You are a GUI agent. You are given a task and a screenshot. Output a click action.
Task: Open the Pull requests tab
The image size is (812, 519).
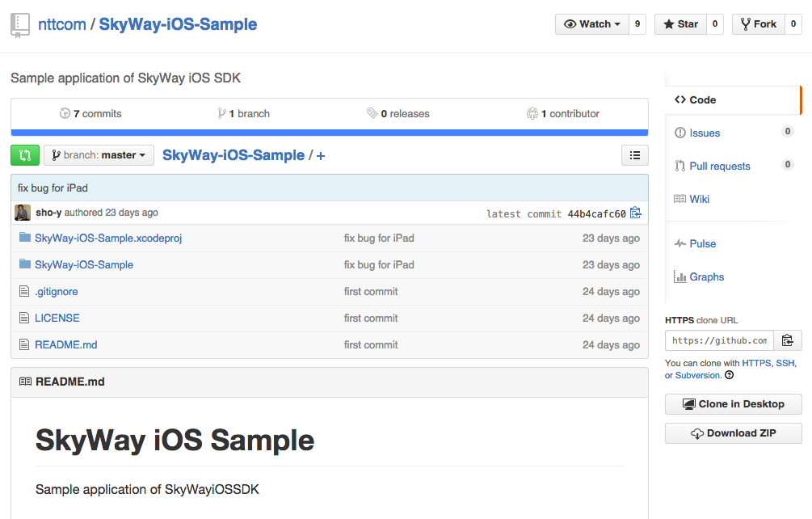click(720, 166)
